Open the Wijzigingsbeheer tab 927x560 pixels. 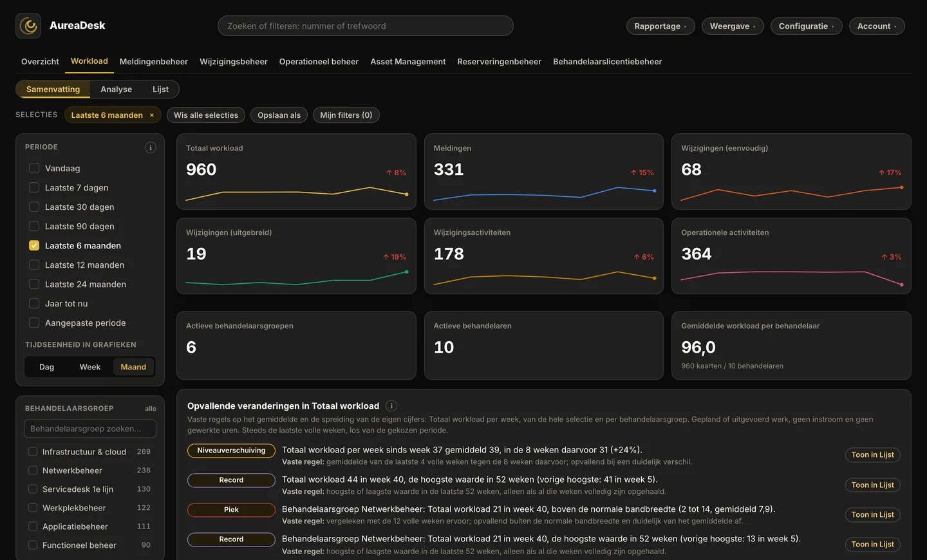[234, 62]
